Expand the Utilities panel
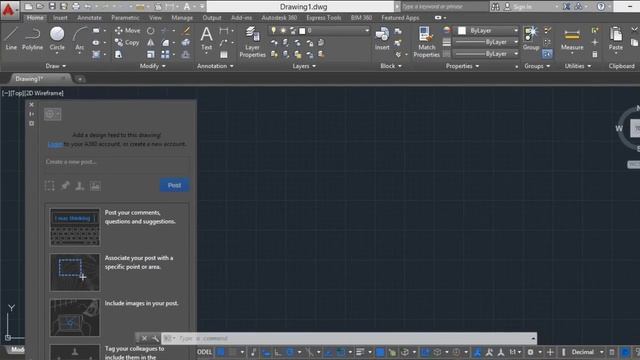The height and width of the screenshot is (360, 640). point(578,66)
